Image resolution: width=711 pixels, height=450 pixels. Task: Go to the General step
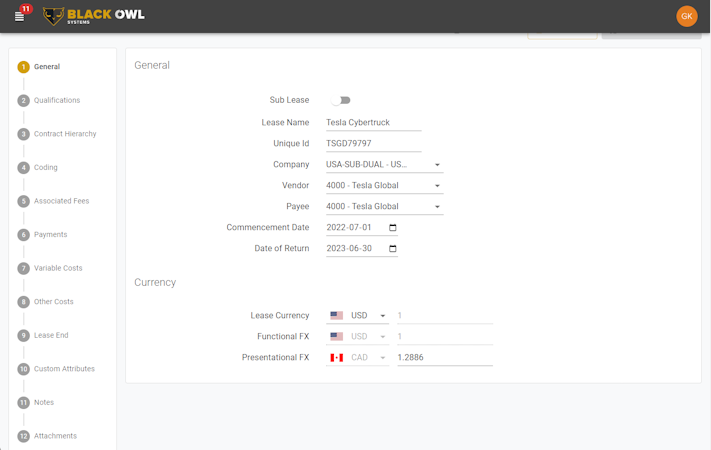(x=47, y=67)
